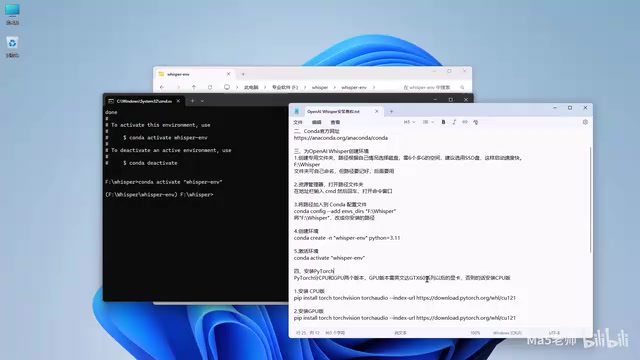Click the clear formatting icon in Notepad
The width and height of the screenshot is (640, 360).
(476, 122)
